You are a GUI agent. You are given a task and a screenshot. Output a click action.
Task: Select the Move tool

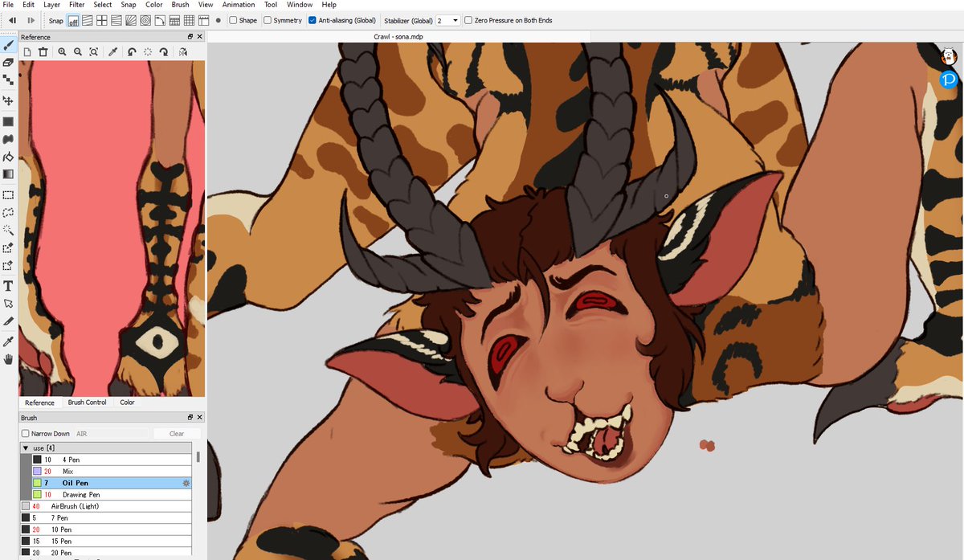[x=8, y=100]
